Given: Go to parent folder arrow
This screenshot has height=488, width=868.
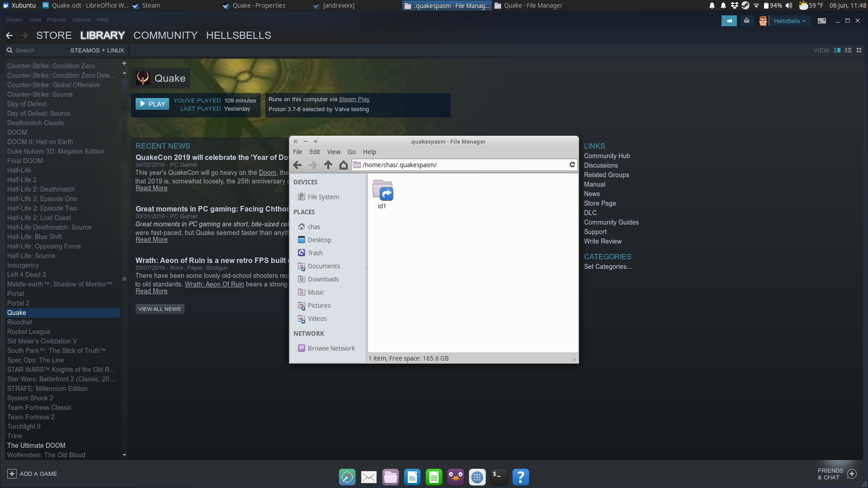Looking at the screenshot, I should (x=328, y=165).
